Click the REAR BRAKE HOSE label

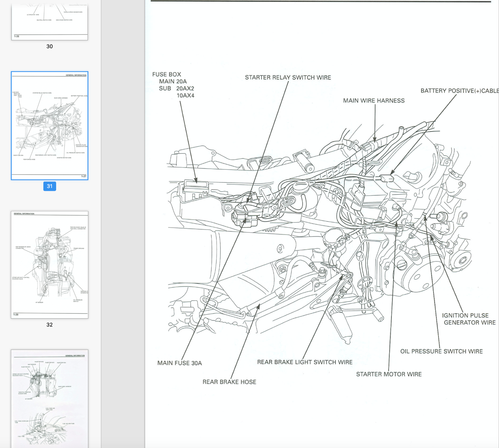coord(229,382)
